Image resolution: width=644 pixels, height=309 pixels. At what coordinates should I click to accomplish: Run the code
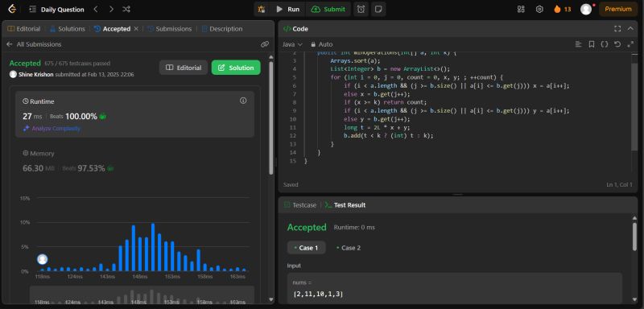tap(288, 9)
